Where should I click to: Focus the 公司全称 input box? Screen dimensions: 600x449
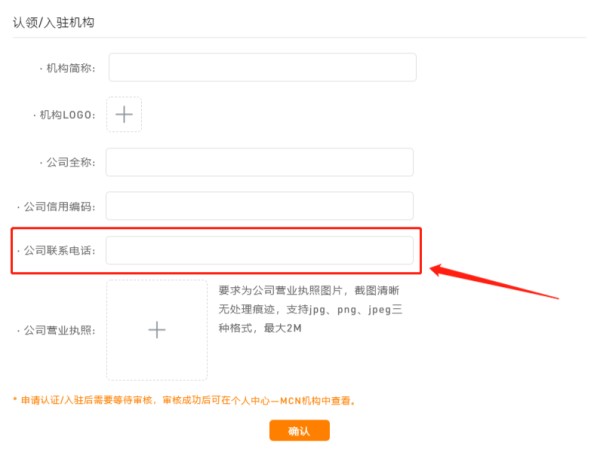pyautogui.click(x=259, y=162)
